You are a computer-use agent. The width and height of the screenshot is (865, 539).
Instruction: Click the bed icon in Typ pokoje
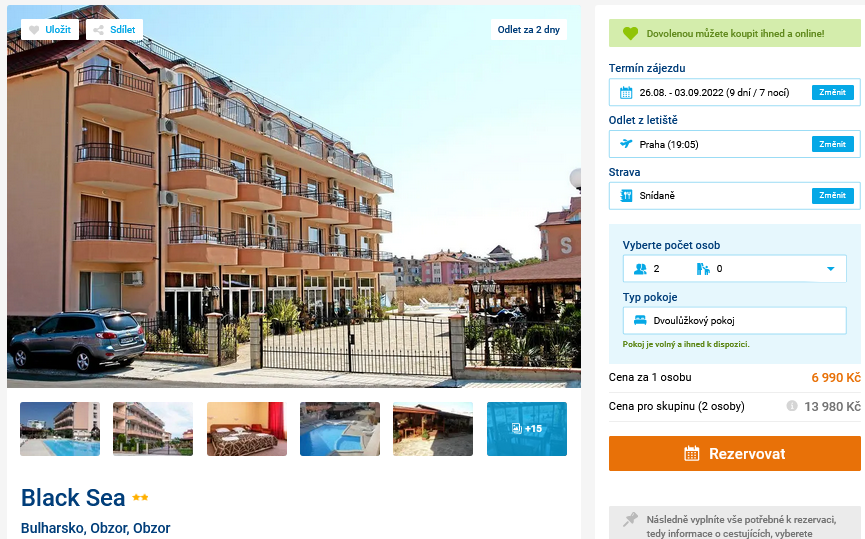coord(640,321)
